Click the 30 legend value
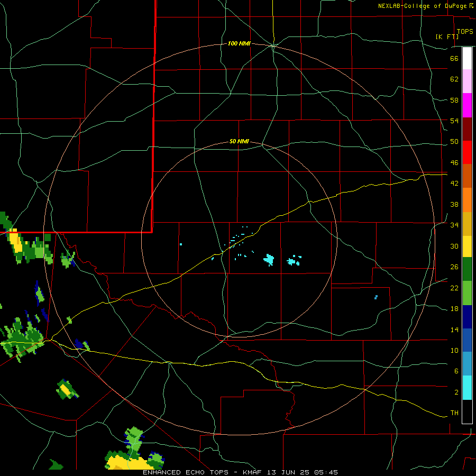The image size is (476, 476). click(x=454, y=246)
